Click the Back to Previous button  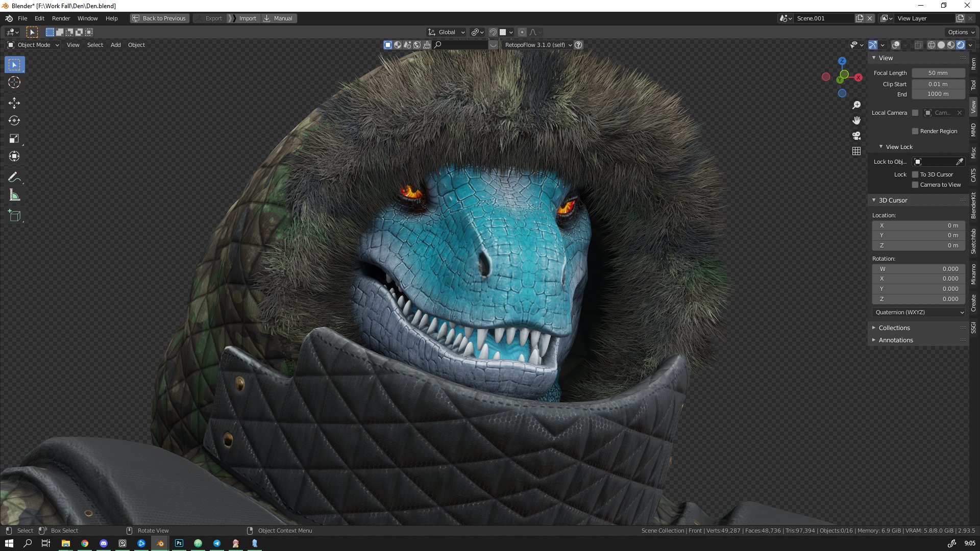pos(160,18)
